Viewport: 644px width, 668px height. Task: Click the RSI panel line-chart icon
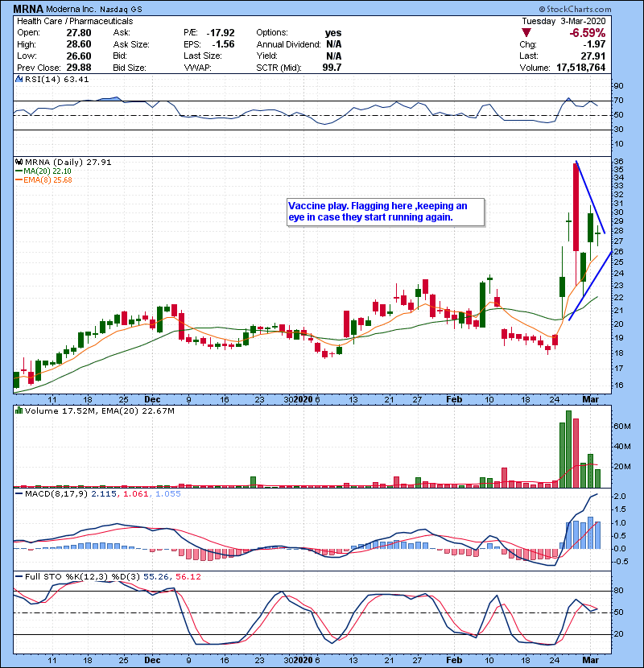(19, 79)
